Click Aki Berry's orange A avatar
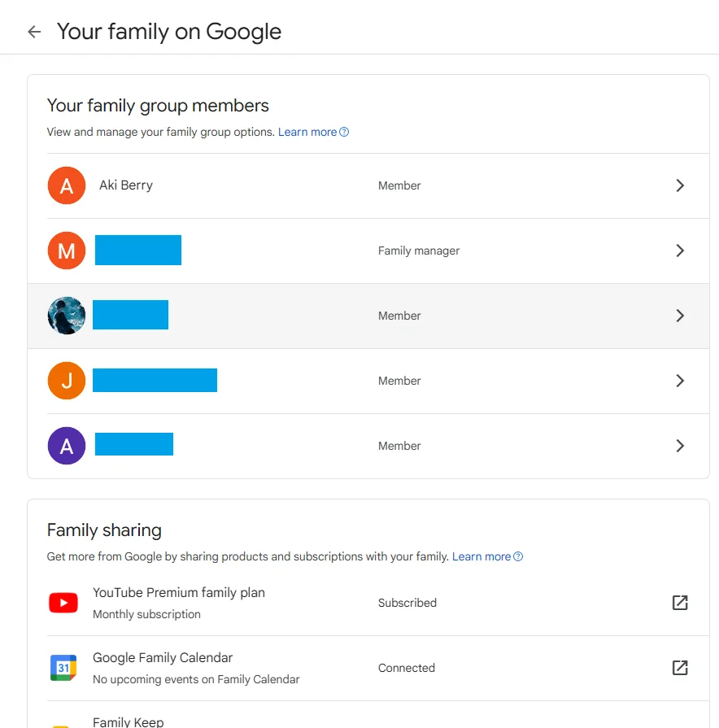 (67, 185)
